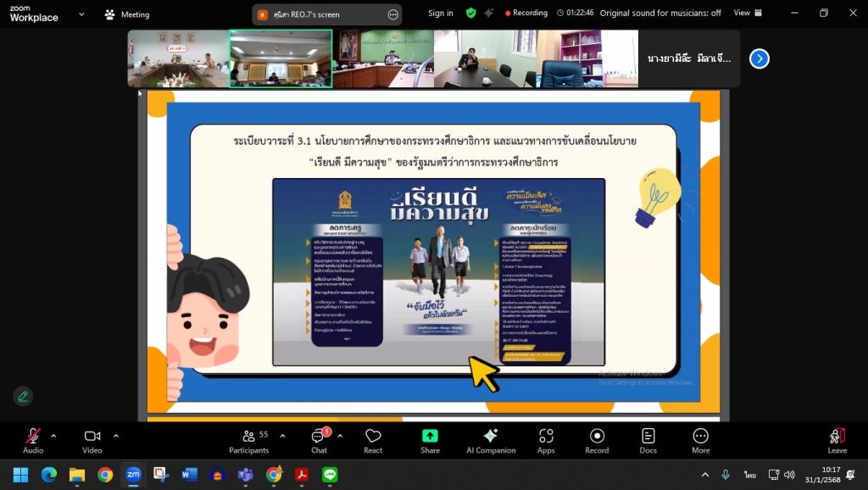Select the first participant video thumbnail
This screenshot has height=490, width=868.
178,58
